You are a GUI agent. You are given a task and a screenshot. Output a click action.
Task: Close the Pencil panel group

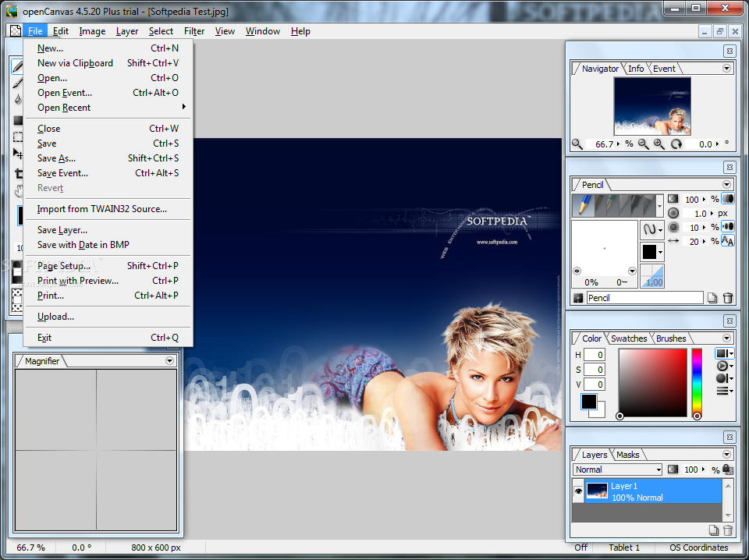coord(729,167)
